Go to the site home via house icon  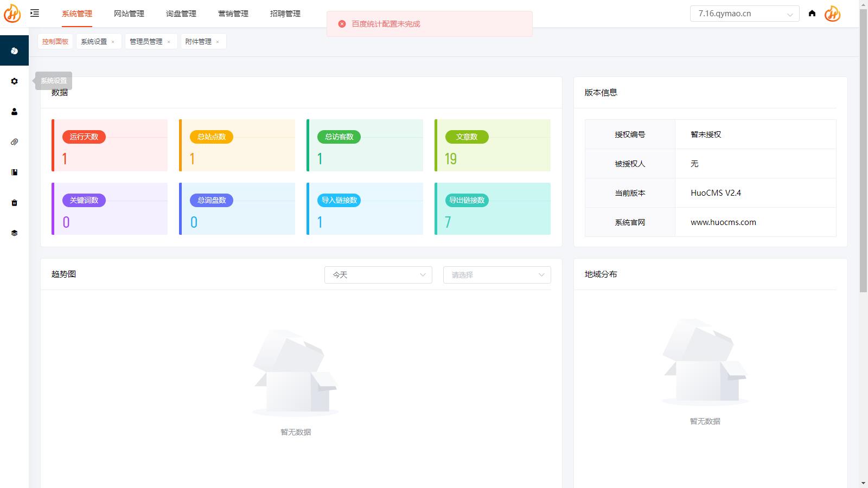tap(812, 14)
